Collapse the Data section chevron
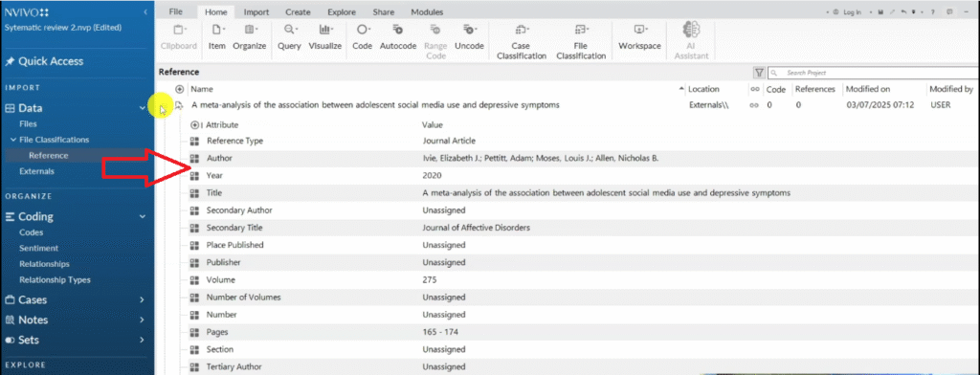The height and width of the screenshot is (375, 980). [142, 108]
